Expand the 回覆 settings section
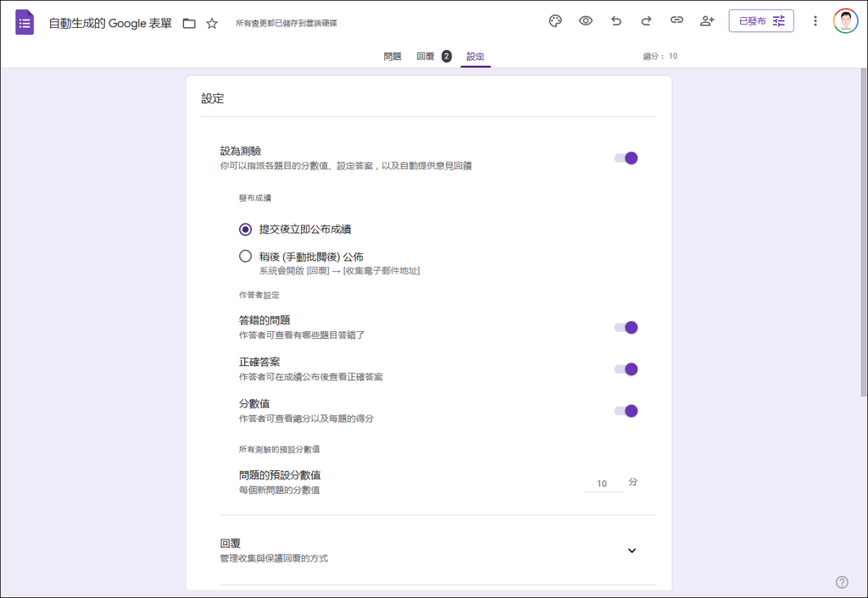The height and width of the screenshot is (598, 868). tap(632, 551)
